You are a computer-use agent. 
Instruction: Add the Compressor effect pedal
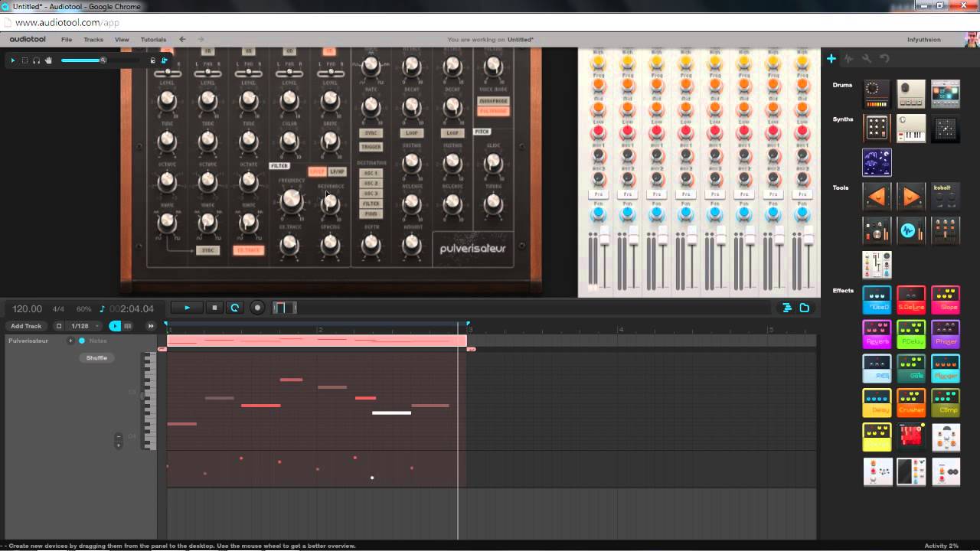946,403
